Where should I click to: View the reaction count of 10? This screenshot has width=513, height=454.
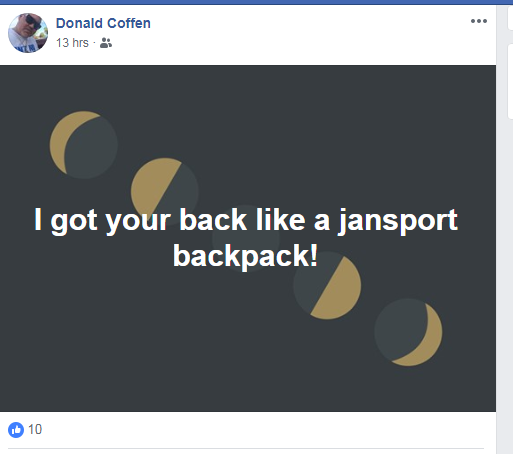tap(35, 430)
